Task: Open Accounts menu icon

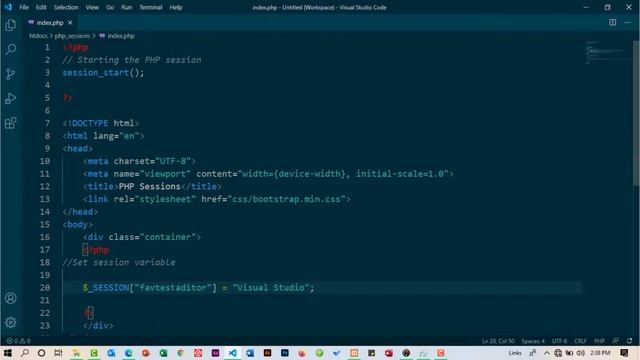Action: tap(11, 298)
